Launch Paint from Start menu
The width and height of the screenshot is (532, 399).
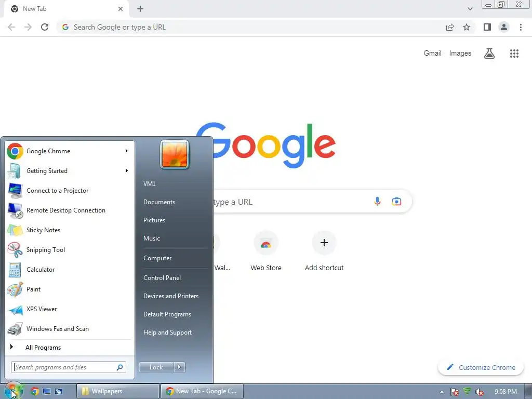pyautogui.click(x=68, y=289)
